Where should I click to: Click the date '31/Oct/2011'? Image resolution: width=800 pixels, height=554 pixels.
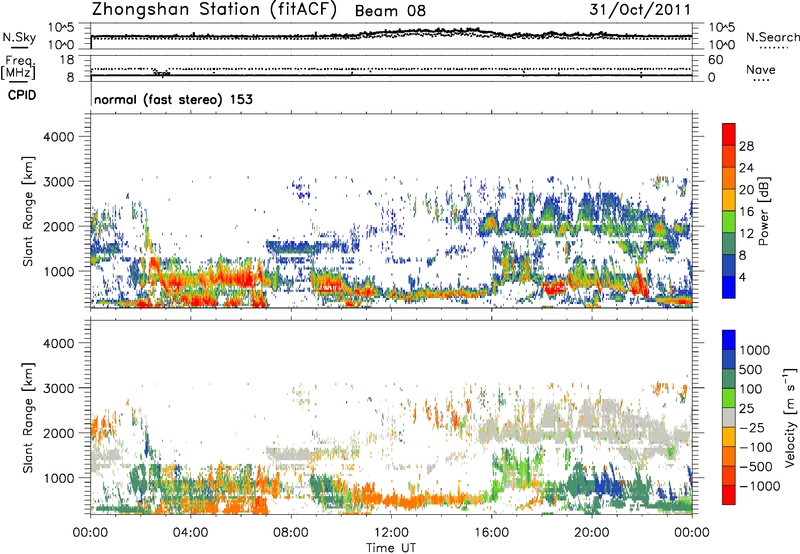click(x=640, y=9)
